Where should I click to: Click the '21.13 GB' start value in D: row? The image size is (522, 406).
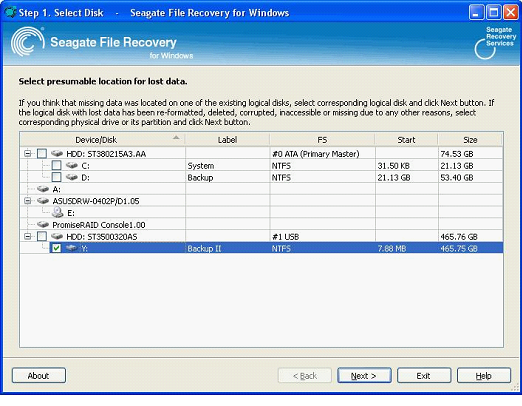pyautogui.click(x=394, y=178)
